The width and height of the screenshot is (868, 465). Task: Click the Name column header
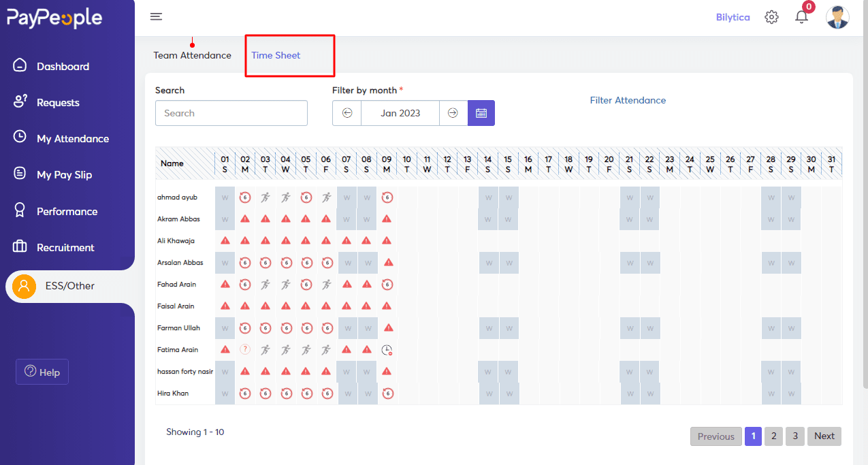pyautogui.click(x=172, y=163)
